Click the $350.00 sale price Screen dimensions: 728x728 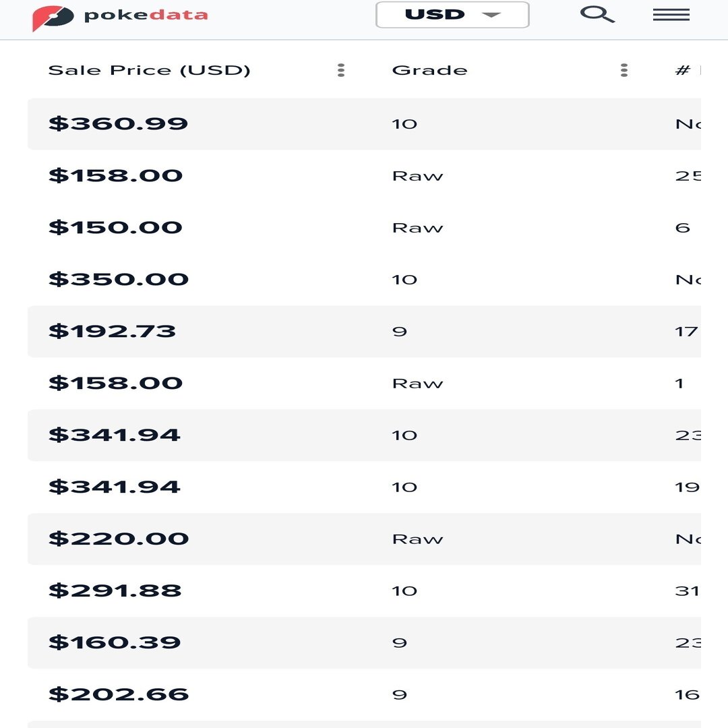click(x=119, y=280)
